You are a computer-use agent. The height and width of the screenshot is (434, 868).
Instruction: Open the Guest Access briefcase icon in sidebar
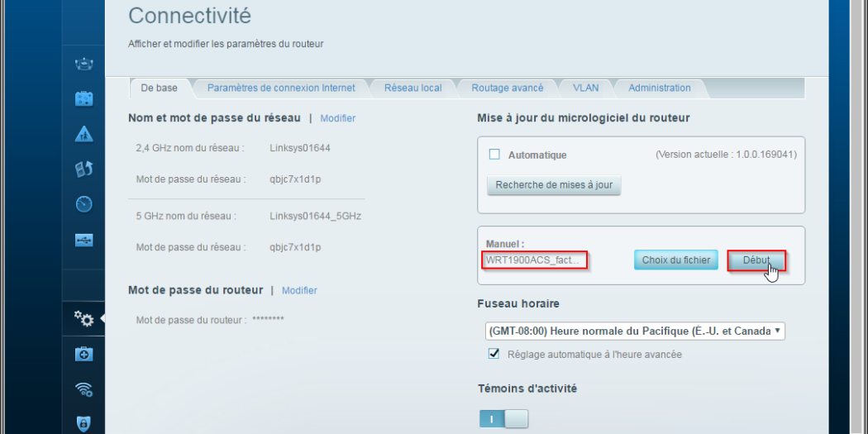(84, 99)
